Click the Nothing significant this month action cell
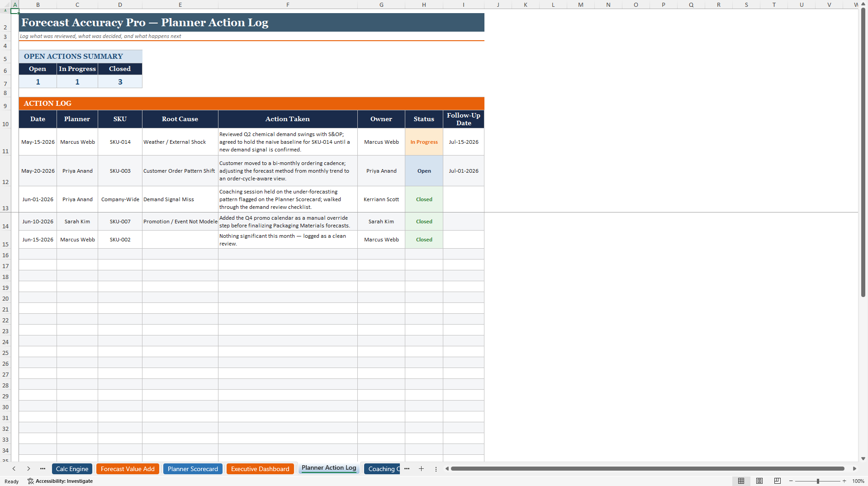 (288, 240)
